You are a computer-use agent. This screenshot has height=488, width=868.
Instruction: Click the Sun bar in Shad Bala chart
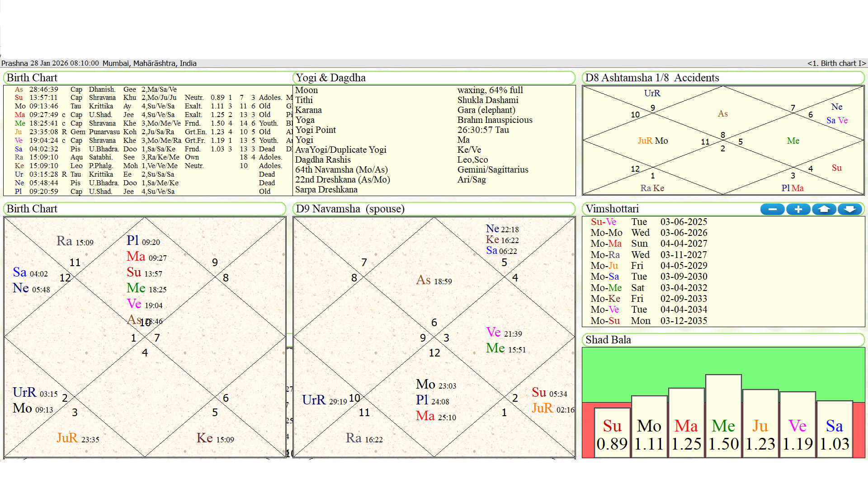(612, 432)
